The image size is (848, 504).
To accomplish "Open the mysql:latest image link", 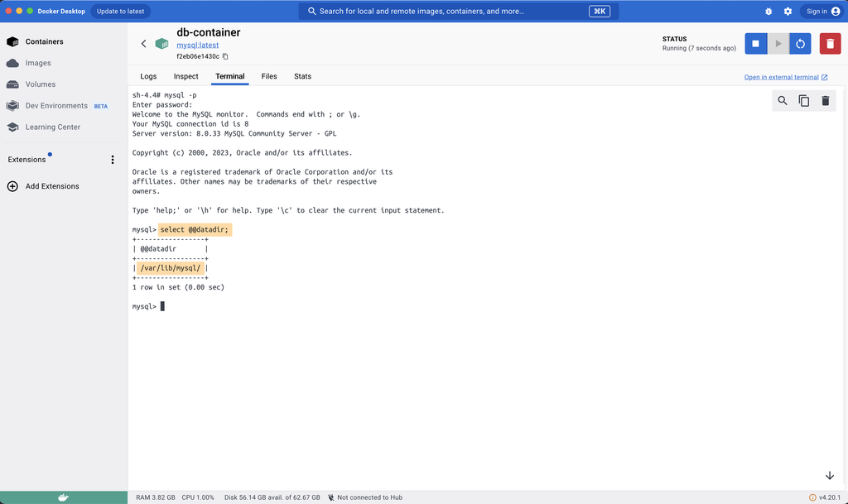I will coord(196,45).
